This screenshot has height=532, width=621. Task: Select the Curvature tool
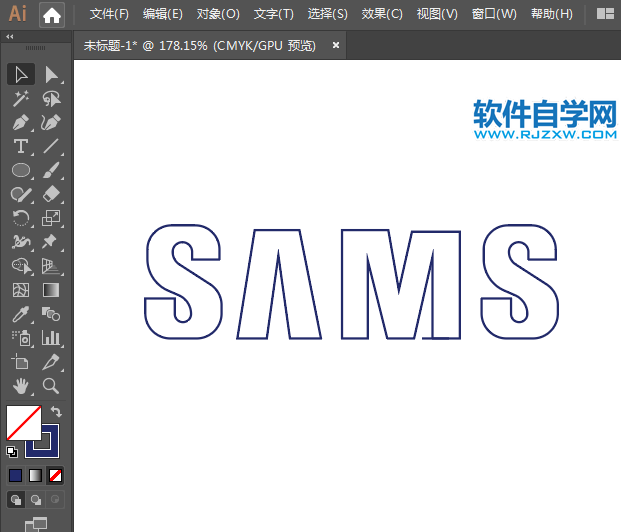coord(51,122)
